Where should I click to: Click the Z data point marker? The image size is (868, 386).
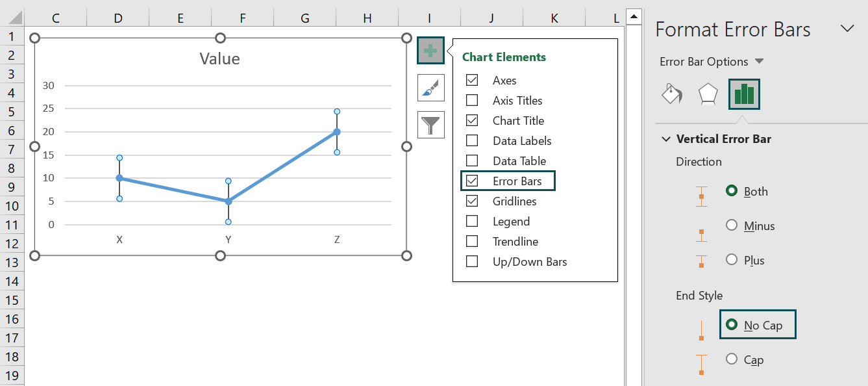pyautogui.click(x=337, y=132)
